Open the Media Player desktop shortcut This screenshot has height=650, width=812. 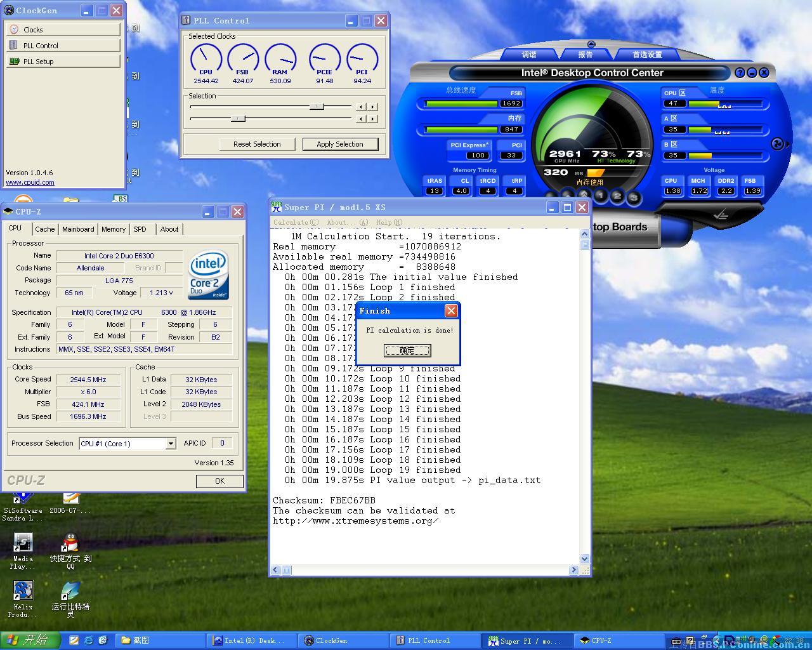pos(23,551)
